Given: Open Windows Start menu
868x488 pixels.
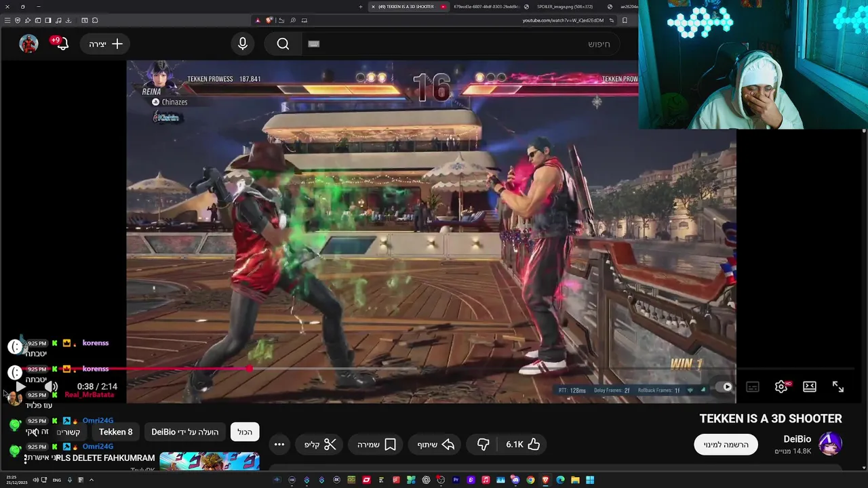Looking at the screenshot, I should coord(590,481).
